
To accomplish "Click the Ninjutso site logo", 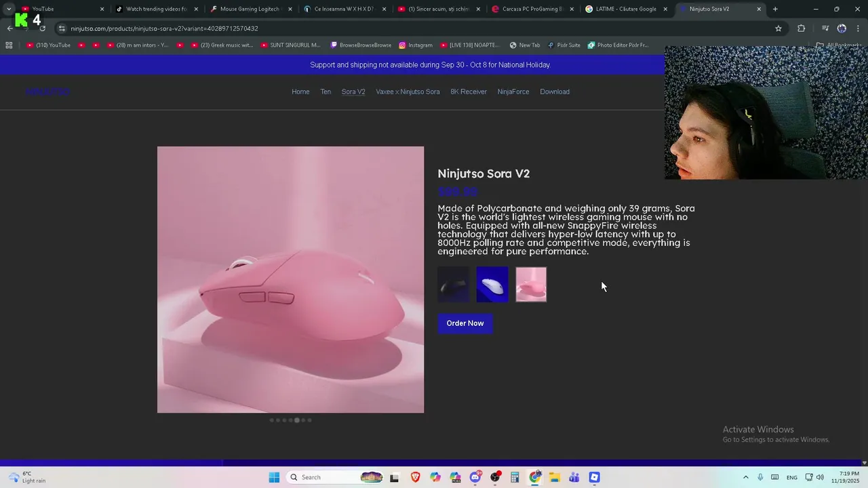I will coord(47,91).
